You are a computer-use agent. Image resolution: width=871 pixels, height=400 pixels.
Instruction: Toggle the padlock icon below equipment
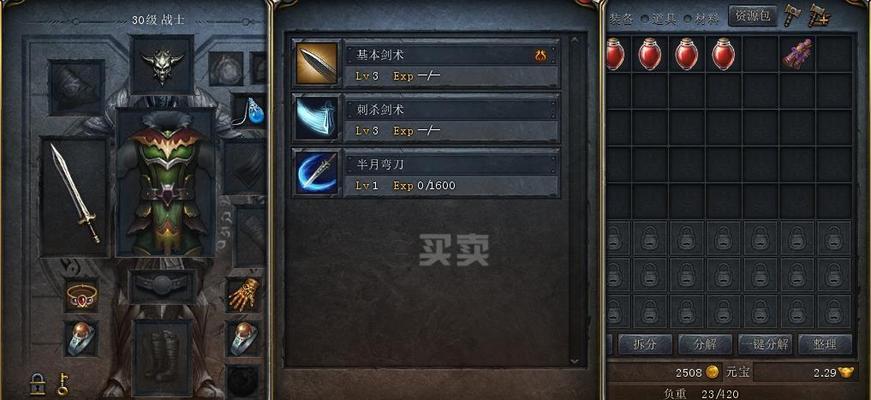coord(37,384)
